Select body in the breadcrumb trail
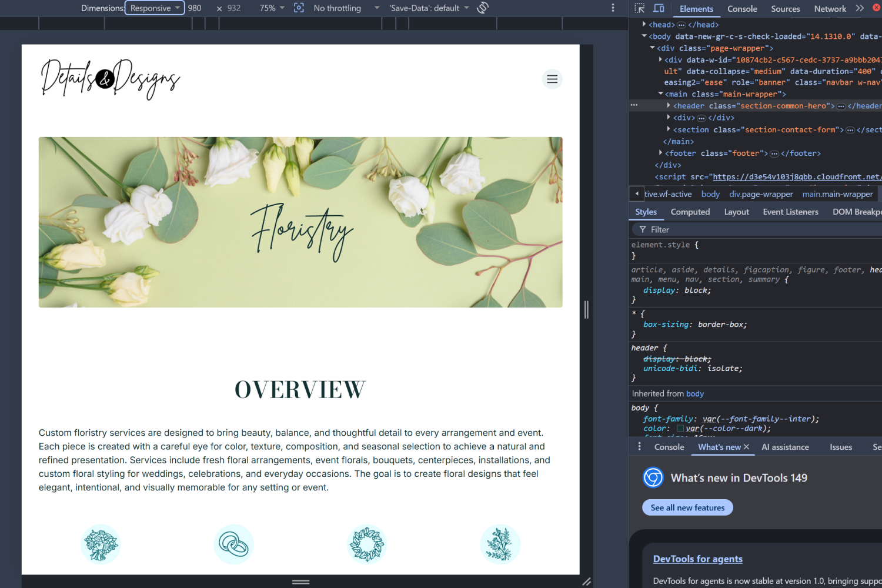 (710, 194)
